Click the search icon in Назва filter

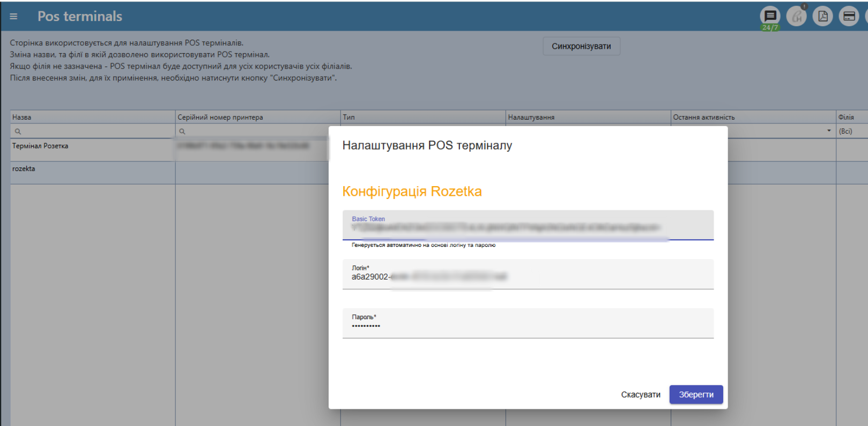coord(18,131)
